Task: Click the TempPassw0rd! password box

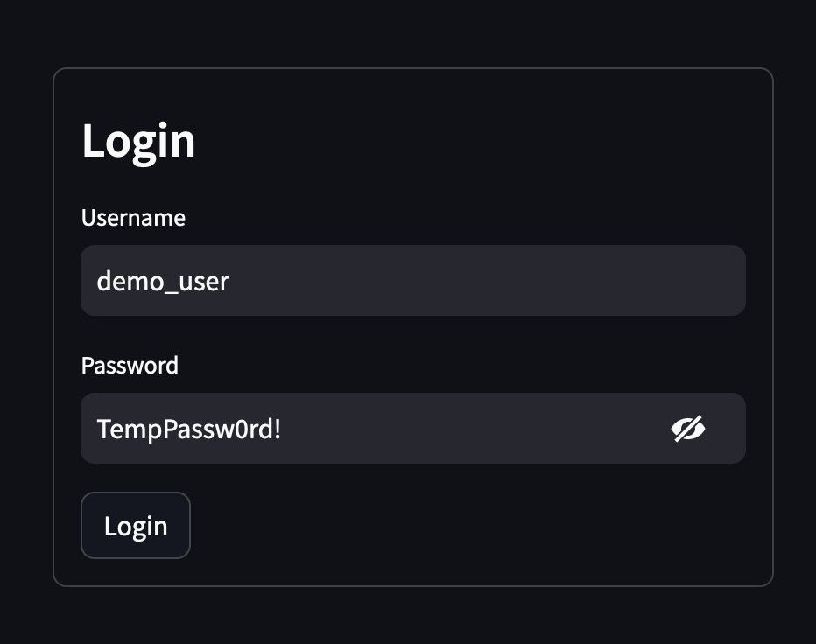Action: (350, 428)
